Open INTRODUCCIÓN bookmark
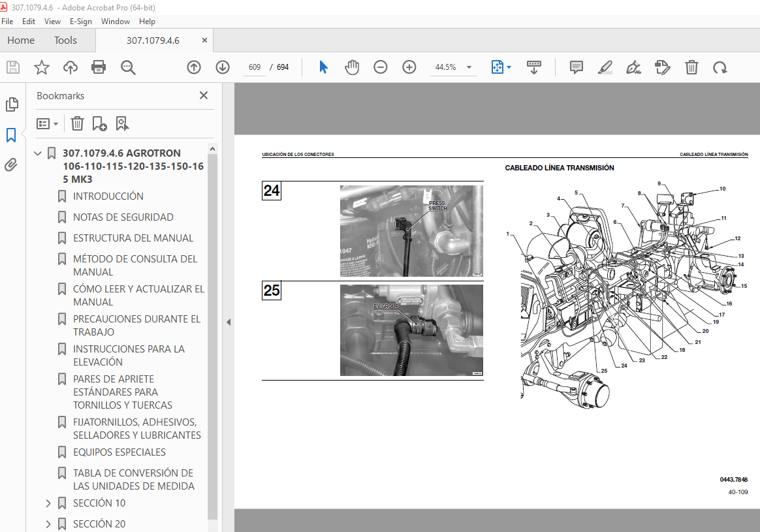 pyautogui.click(x=108, y=196)
